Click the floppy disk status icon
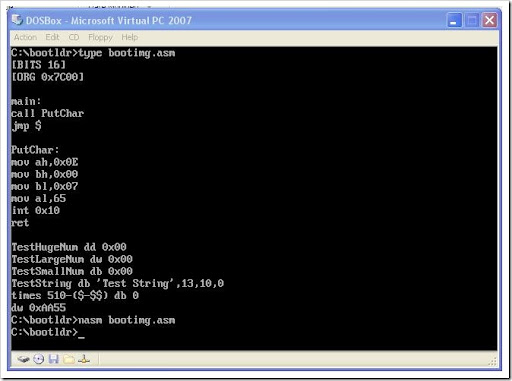 tap(54, 359)
